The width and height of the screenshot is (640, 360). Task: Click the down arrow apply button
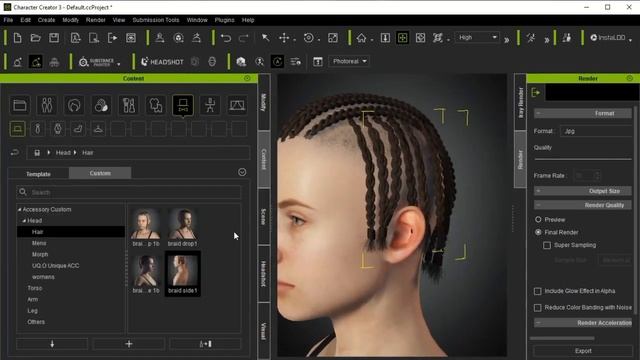52,344
